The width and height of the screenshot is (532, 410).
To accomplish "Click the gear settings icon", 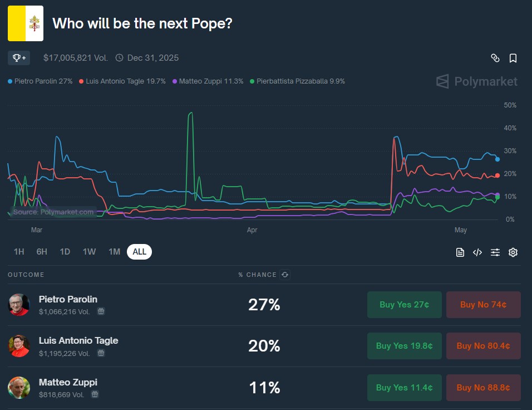I will click(513, 252).
